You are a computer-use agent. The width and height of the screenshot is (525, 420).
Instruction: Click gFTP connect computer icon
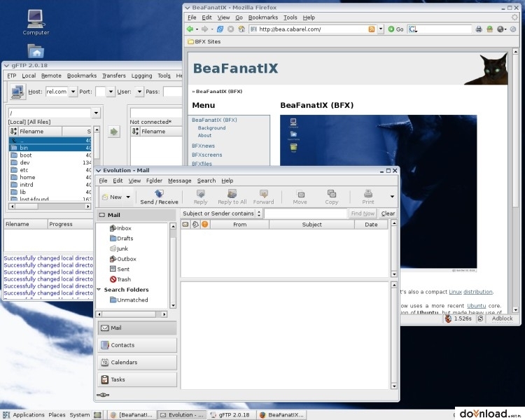point(17,92)
